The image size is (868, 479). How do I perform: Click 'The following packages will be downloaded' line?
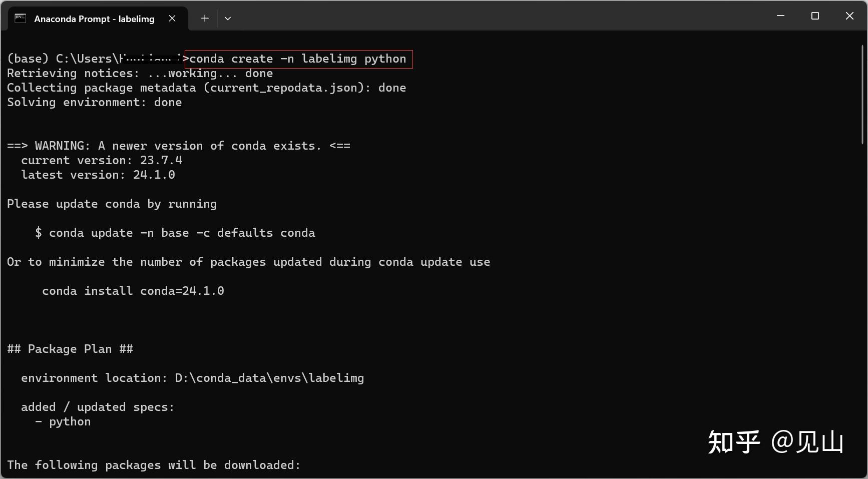point(154,465)
